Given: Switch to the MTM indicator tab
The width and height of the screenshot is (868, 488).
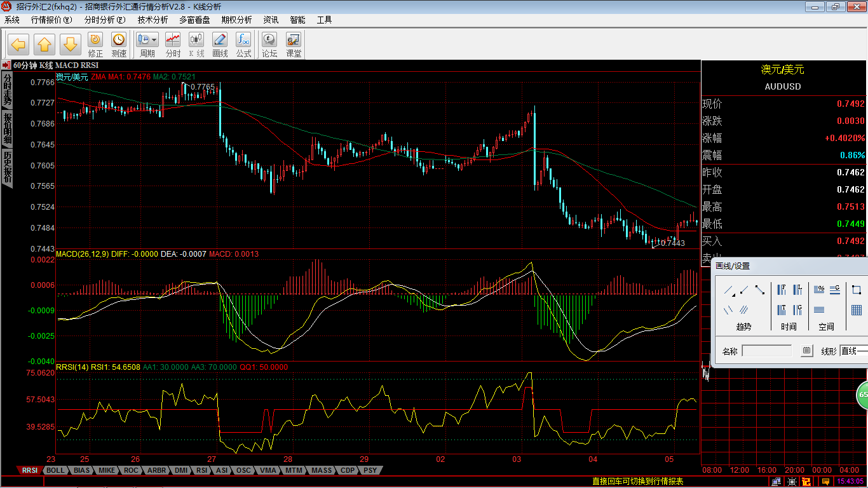Looking at the screenshot, I should (294, 470).
